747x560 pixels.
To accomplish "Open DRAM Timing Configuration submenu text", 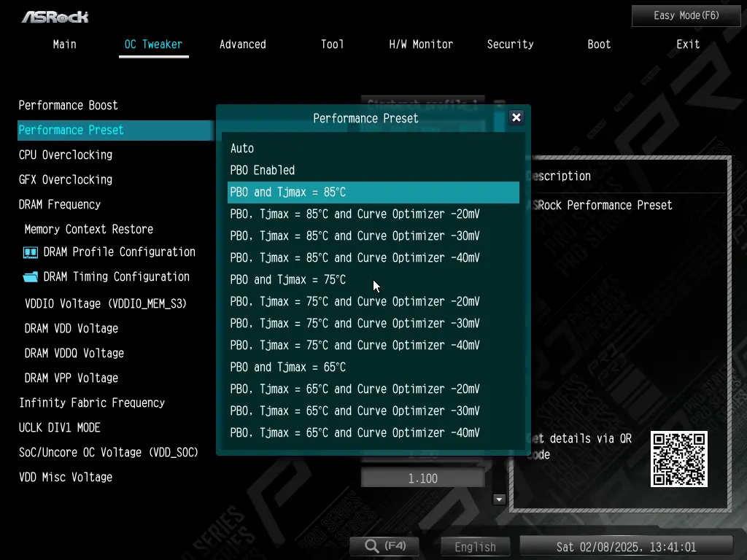I will [x=117, y=277].
